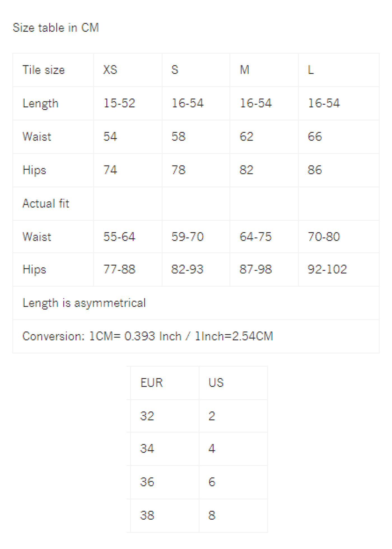
Task: Select the waist value 58 for size S
Action: pyautogui.click(x=179, y=136)
